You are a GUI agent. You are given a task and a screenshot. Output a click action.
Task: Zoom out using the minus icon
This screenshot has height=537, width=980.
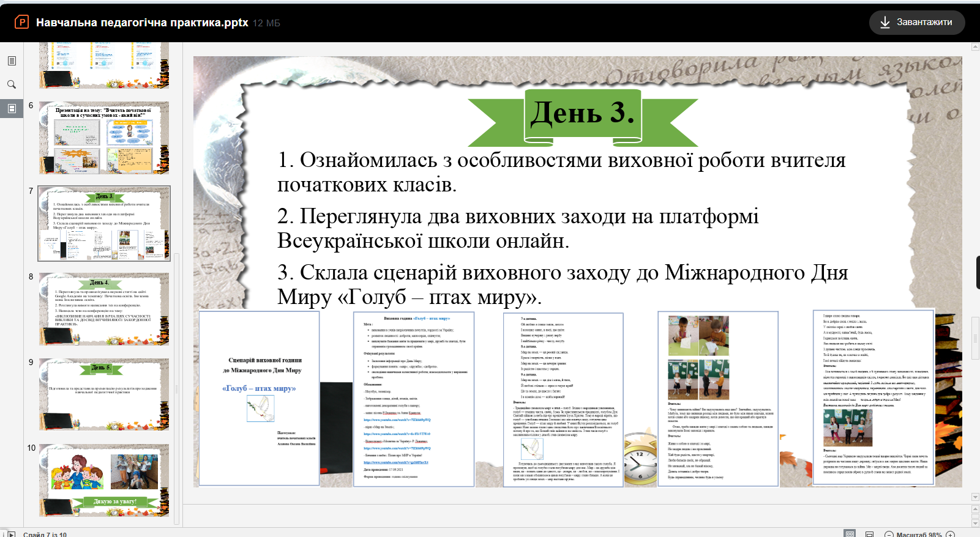(889, 535)
